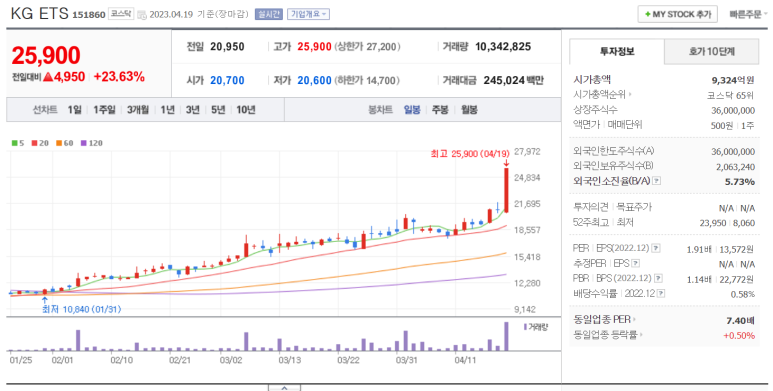This screenshot has height=391, width=773.
Task: Select the 1년 chart period
Action: pyautogui.click(x=168, y=109)
